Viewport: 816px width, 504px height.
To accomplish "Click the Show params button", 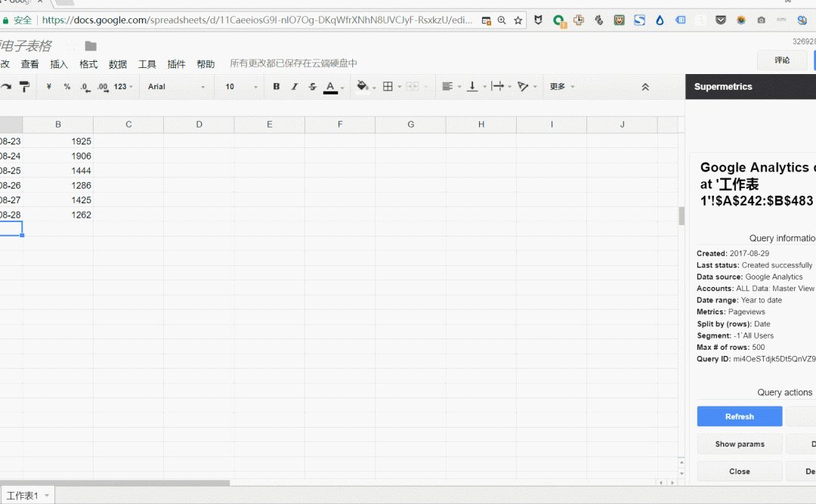I will coord(740,444).
